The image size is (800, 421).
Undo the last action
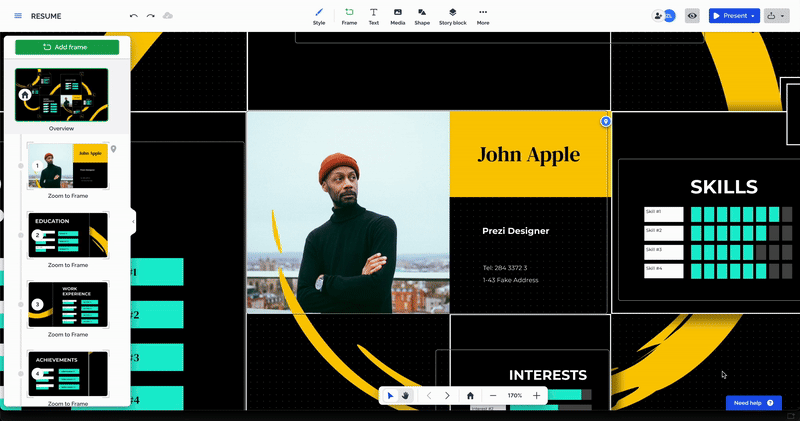134,16
